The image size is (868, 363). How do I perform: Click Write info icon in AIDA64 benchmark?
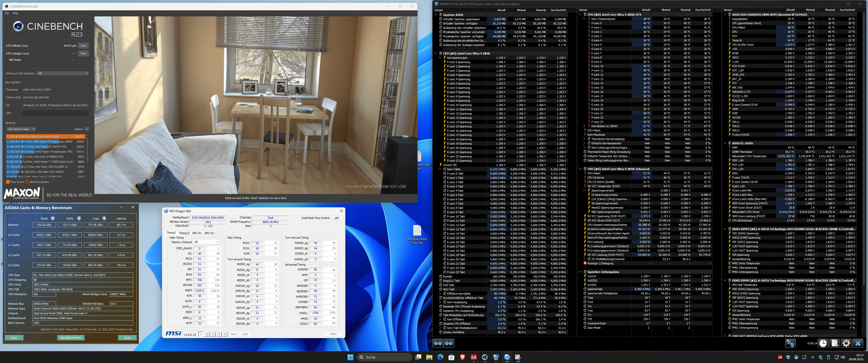[79, 218]
